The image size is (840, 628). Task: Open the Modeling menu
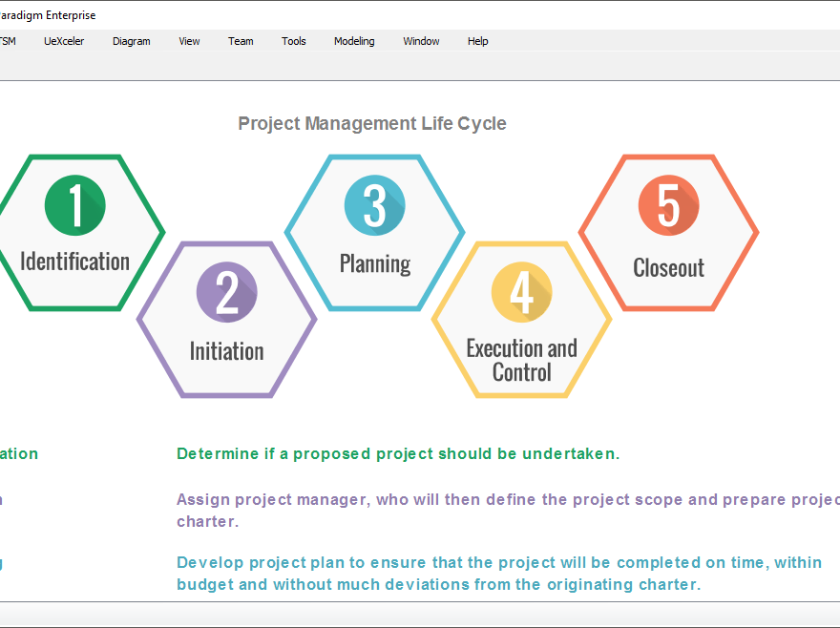click(x=354, y=40)
